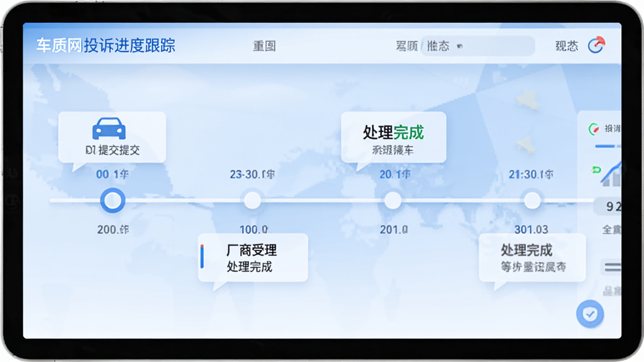Click the refresh icon with the red badge
Image resolution: width=644 pixels, height=362 pixels.
coord(596,45)
